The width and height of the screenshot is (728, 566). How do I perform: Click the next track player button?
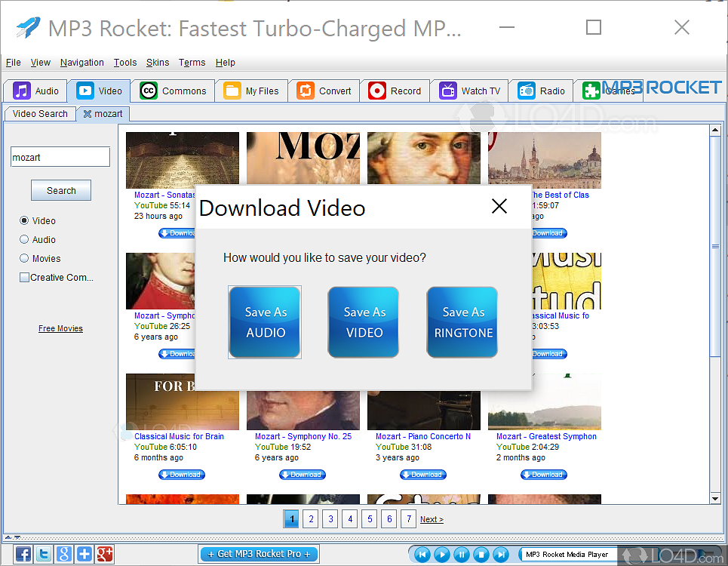point(501,555)
